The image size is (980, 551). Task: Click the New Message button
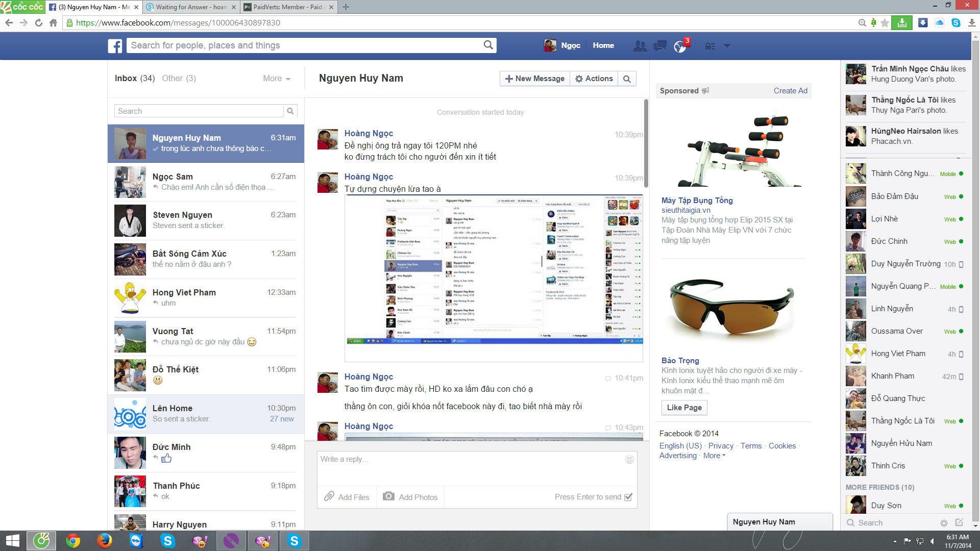pos(534,79)
